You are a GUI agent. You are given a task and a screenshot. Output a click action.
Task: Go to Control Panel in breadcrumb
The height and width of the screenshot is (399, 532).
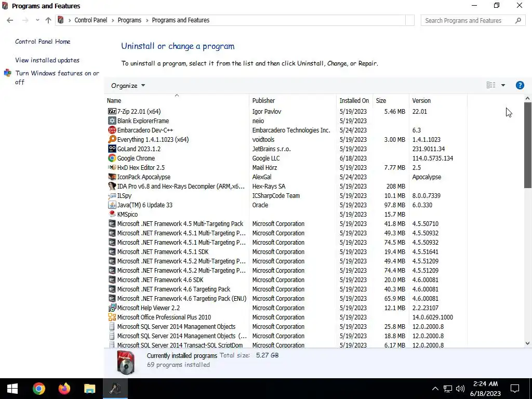pos(90,20)
